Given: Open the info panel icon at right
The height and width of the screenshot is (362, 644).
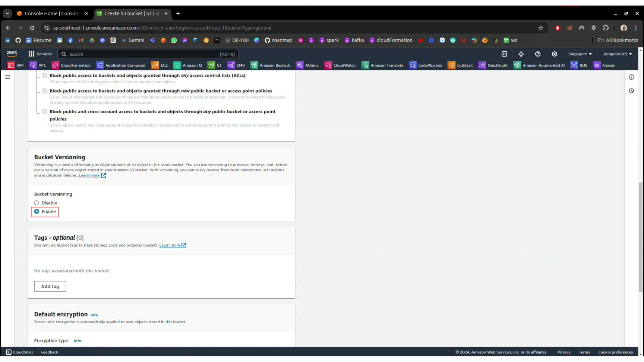Looking at the screenshot, I should (x=631, y=77).
